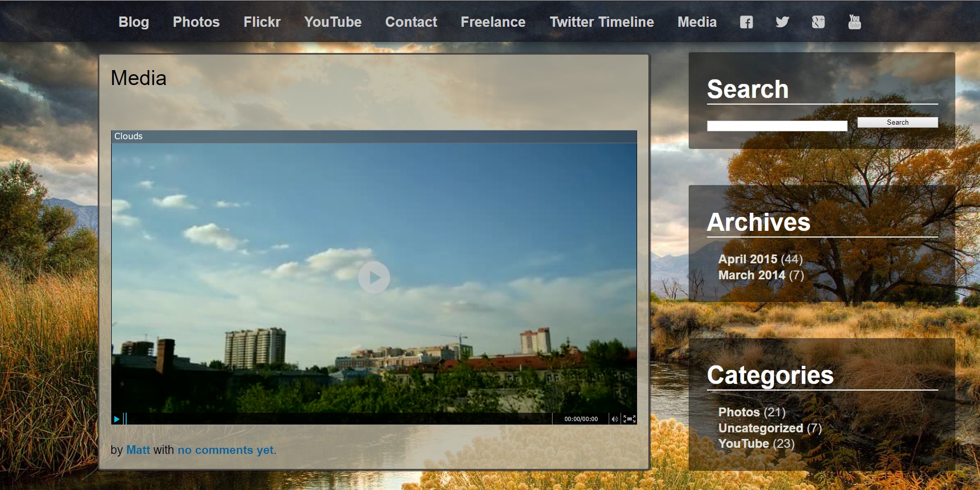Mute the video with the volume icon
980x490 pixels.
(x=614, y=419)
